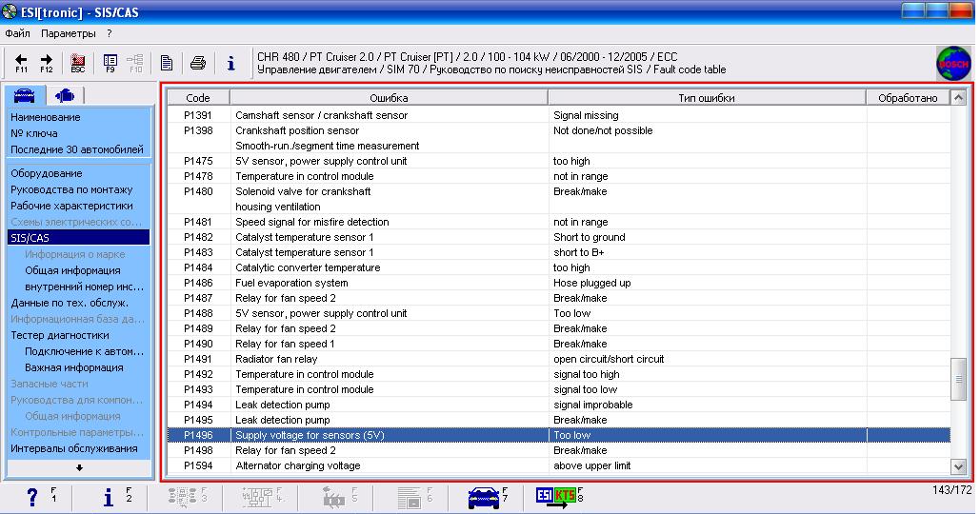Click the Bosch globe logo

coord(953,64)
